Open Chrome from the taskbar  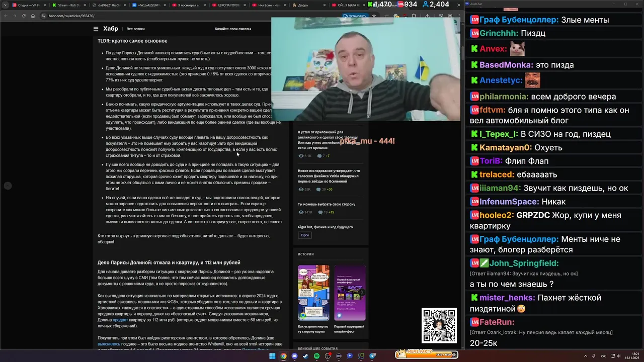(x=283, y=356)
